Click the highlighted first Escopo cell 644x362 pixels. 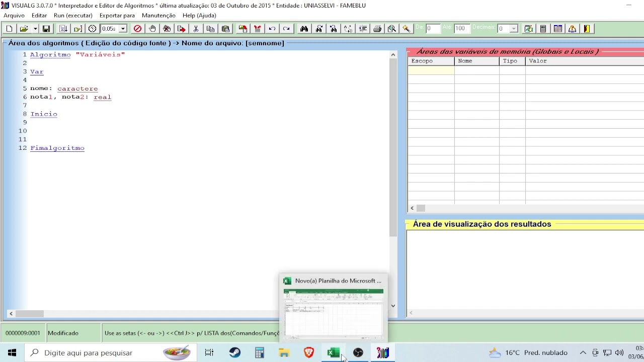[431, 70]
